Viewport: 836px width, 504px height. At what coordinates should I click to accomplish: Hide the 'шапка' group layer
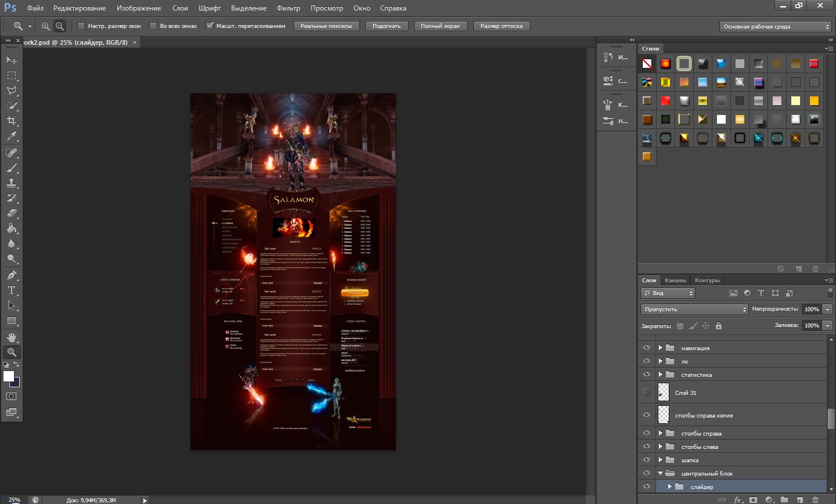tap(647, 460)
